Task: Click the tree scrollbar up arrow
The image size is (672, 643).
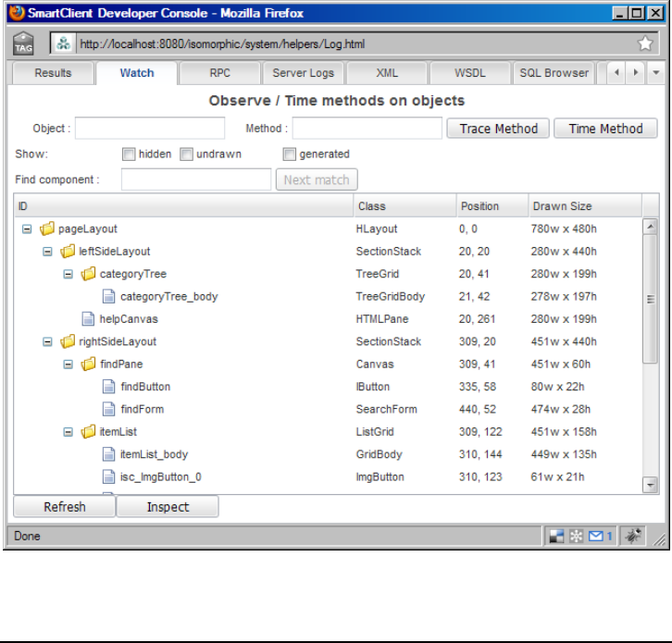Action: (x=651, y=226)
